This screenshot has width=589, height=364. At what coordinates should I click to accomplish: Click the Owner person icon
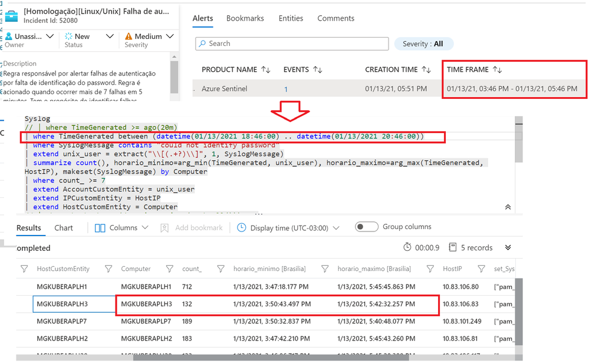(9, 37)
